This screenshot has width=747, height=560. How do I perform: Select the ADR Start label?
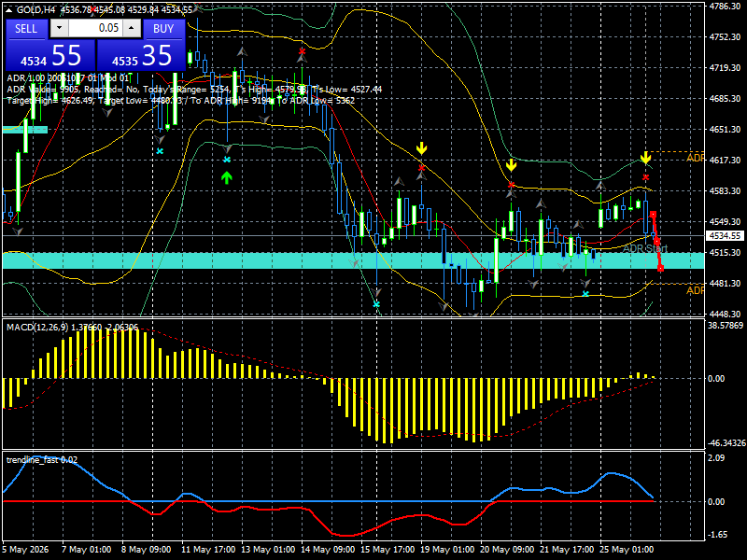[645, 248]
